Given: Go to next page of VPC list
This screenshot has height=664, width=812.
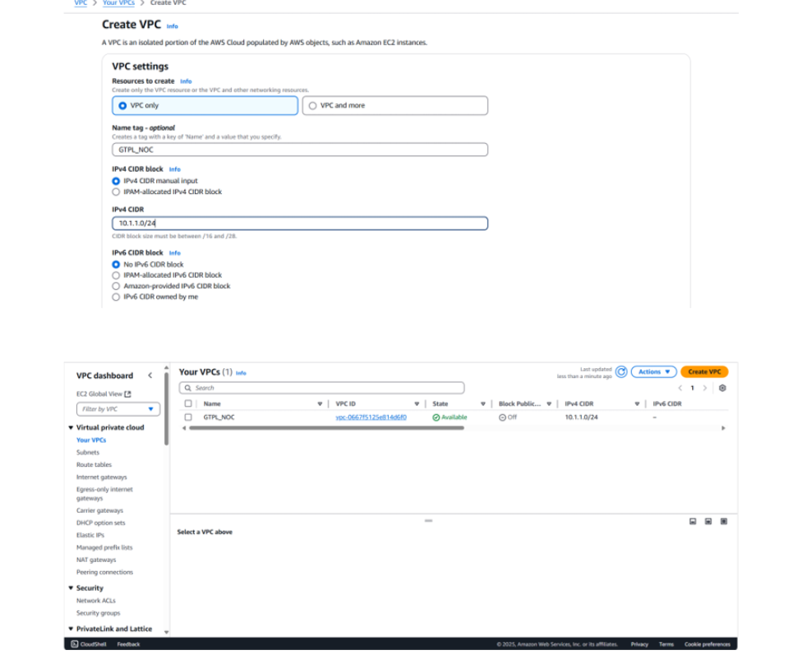Looking at the screenshot, I should coord(704,388).
